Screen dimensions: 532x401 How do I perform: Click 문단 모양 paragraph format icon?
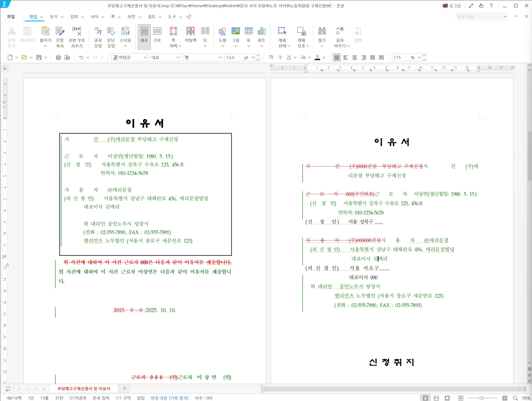click(111, 31)
